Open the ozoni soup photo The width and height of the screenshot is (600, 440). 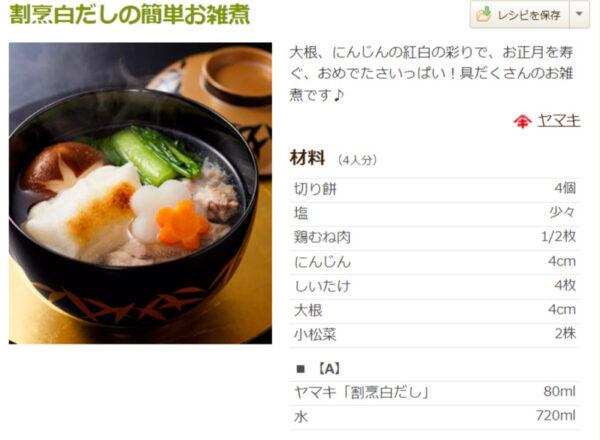140,193
